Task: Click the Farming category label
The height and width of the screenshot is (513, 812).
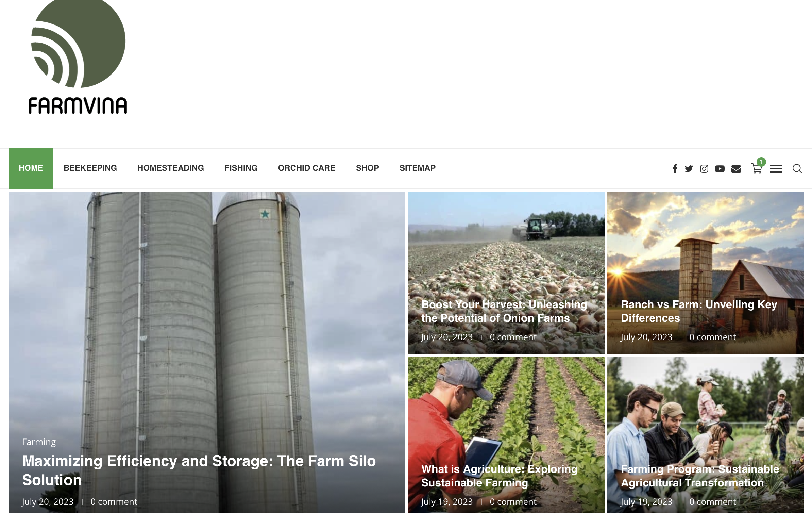Action: pyautogui.click(x=39, y=442)
